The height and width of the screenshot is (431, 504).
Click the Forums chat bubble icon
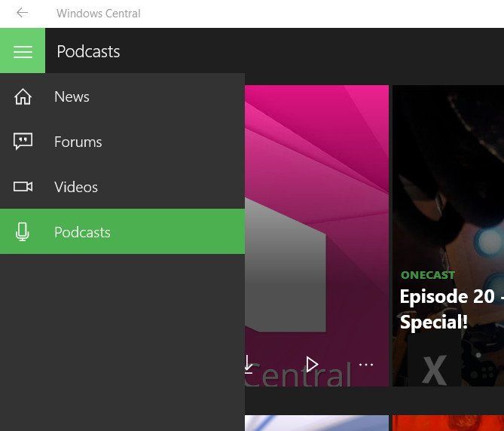[23, 142]
